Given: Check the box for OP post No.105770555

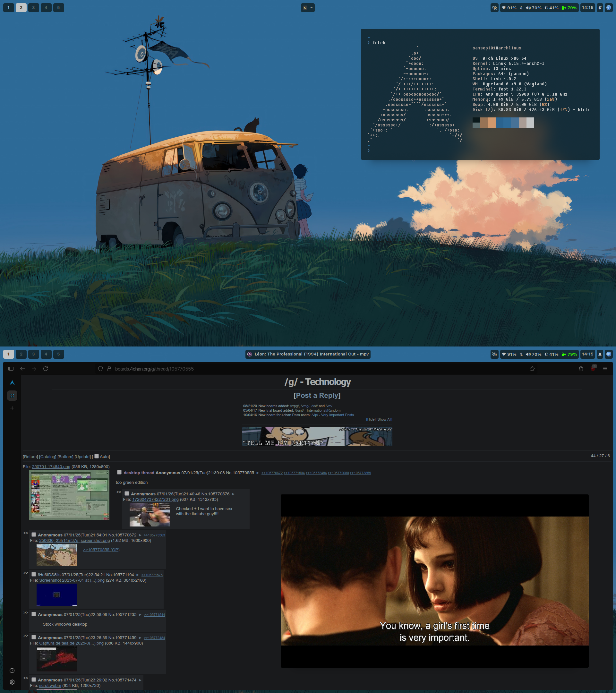Looking at the screenshot, I should tap(119, 472).
